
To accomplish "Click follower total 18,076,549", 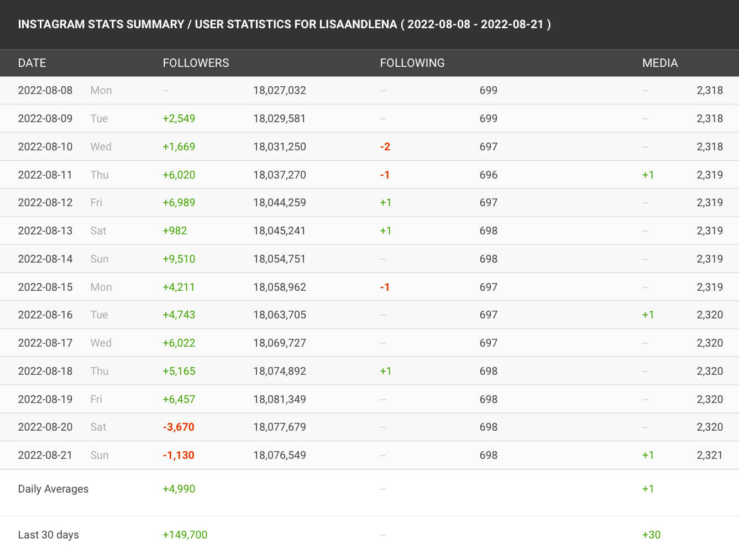I will click(x=280, y=455).
